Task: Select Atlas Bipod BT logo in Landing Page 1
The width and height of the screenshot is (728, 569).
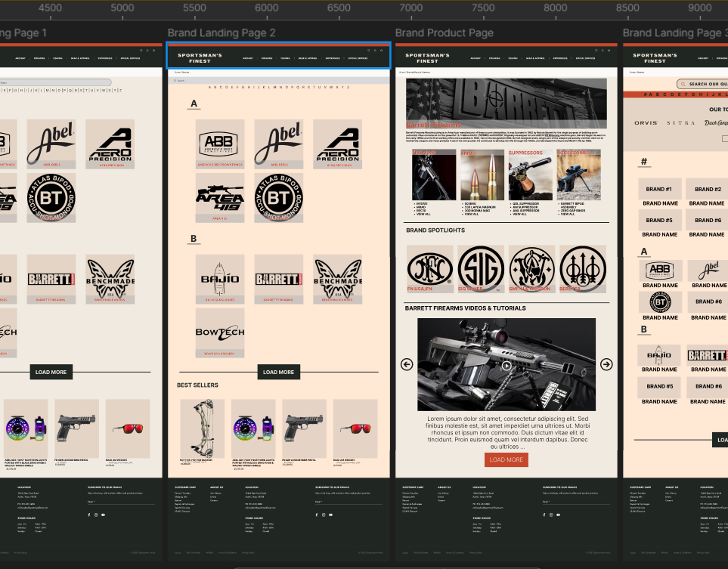Action: tap(51, 198)
